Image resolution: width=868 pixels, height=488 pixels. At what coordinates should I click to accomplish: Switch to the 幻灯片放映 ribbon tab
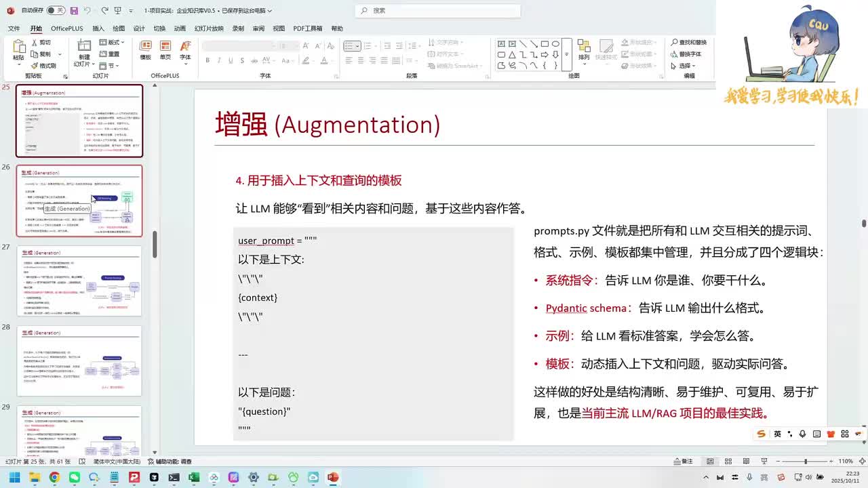coord(209,28)
